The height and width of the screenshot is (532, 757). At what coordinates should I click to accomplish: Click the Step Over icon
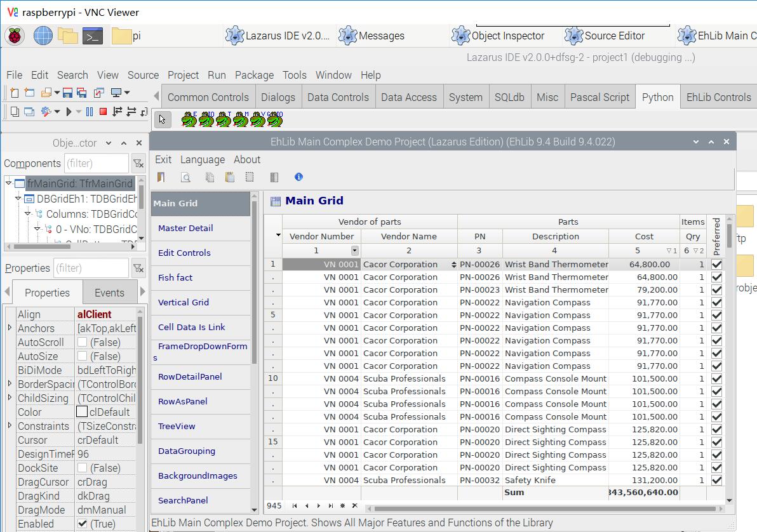tap(131, 112)
